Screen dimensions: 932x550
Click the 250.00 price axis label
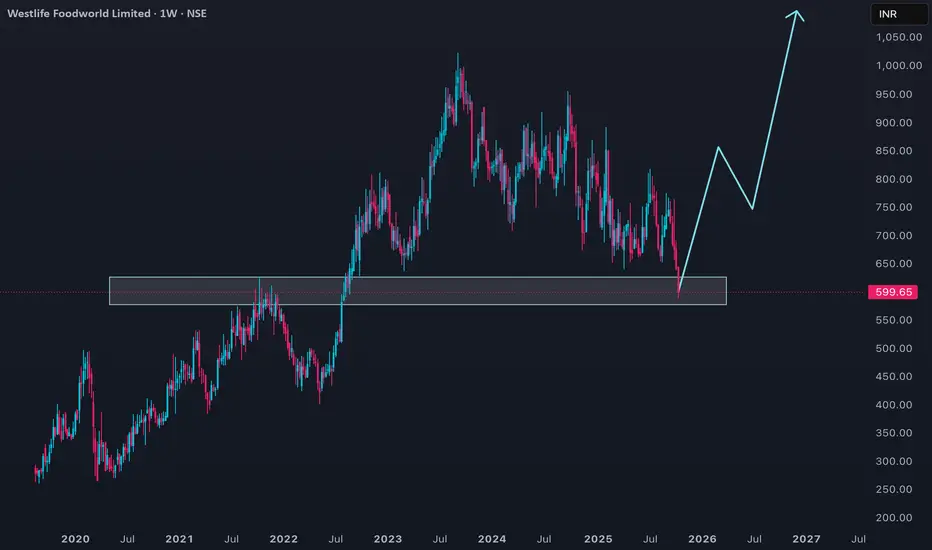[893, 489]
